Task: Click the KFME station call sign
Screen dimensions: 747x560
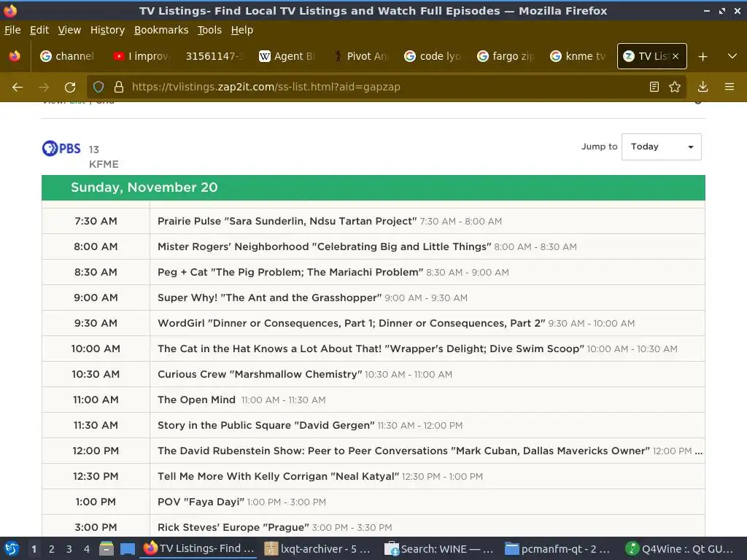Action: [104, 164]
